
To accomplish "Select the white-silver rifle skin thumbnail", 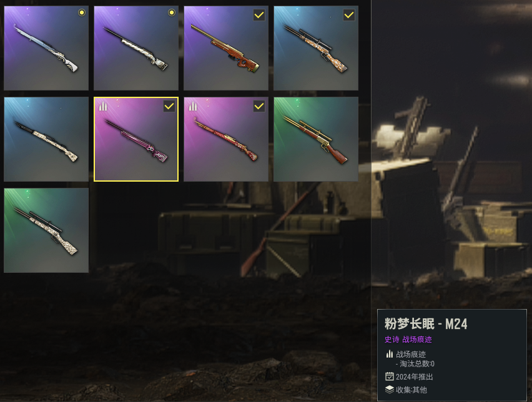I will (46, 48).
